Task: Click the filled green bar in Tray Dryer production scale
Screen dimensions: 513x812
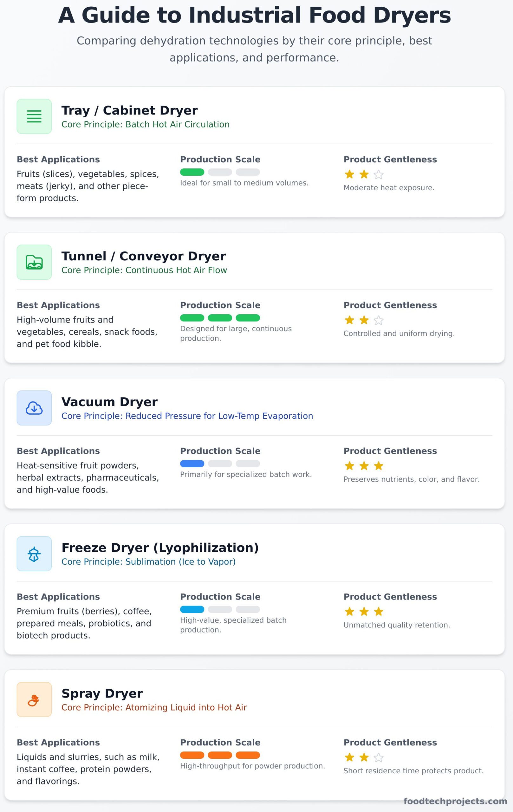Action: pyautogui.click(x=192, y=172)
